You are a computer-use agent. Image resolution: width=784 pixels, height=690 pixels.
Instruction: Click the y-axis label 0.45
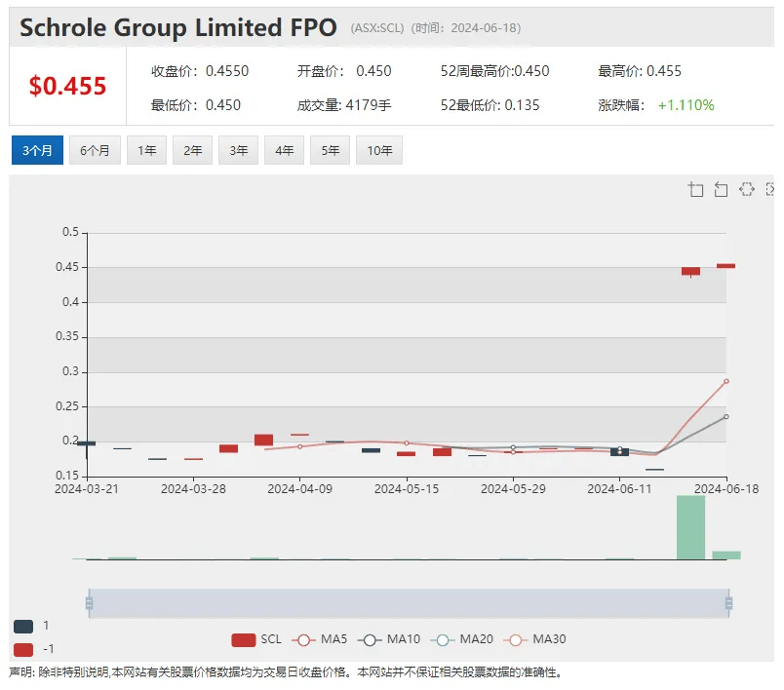67,267
